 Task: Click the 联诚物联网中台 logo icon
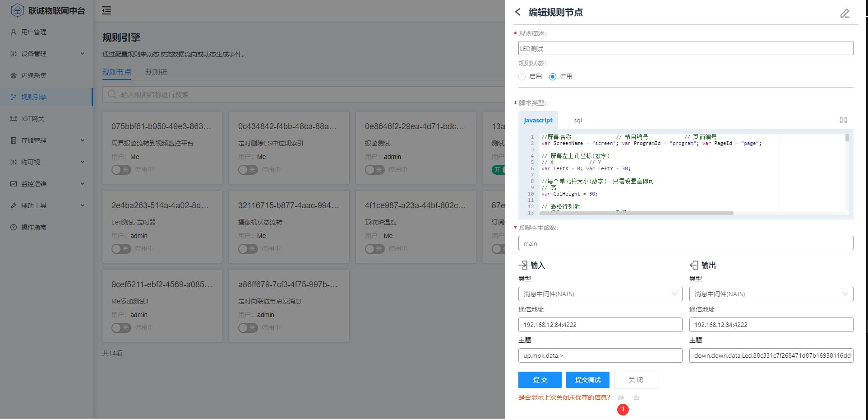click(x=17, y=10)
